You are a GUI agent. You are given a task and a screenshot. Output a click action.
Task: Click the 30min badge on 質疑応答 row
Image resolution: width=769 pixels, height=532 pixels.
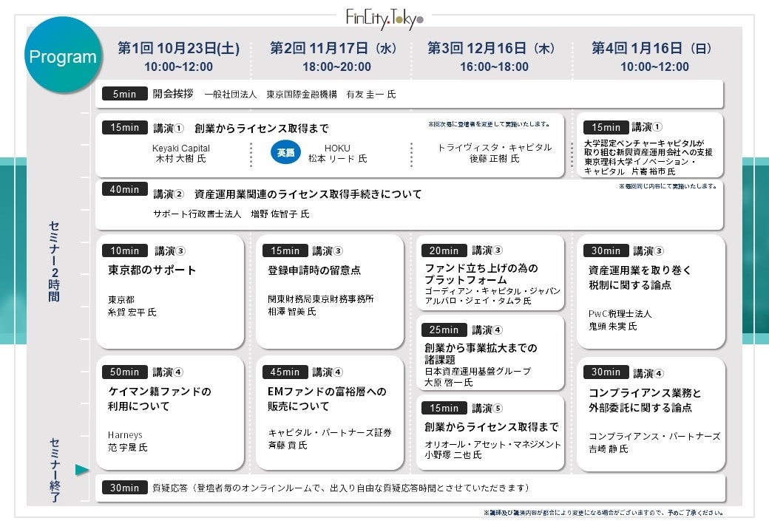124,488
